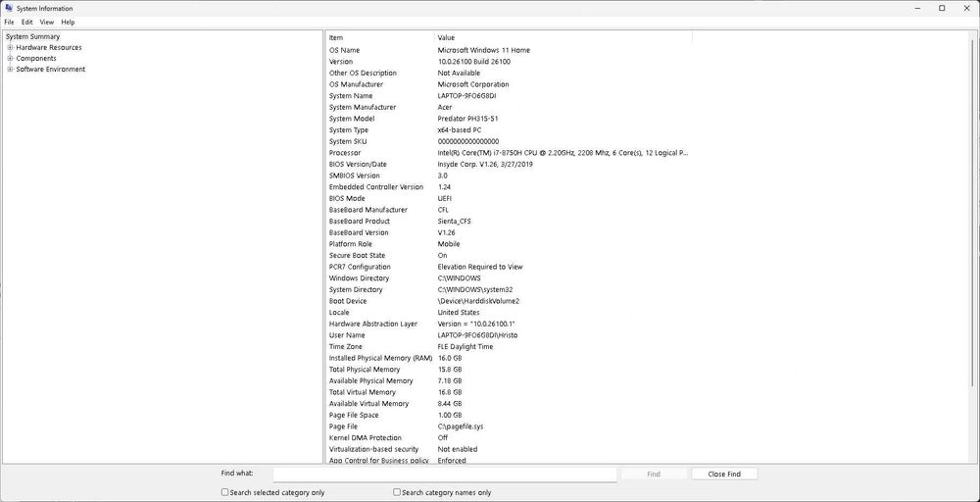980x502 pixels.
Task: Open the File menu
Action: [x=10, y=22]
